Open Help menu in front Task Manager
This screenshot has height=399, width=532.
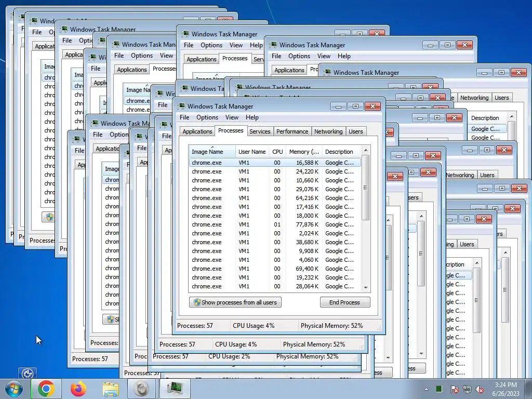[x=252, y=117]
